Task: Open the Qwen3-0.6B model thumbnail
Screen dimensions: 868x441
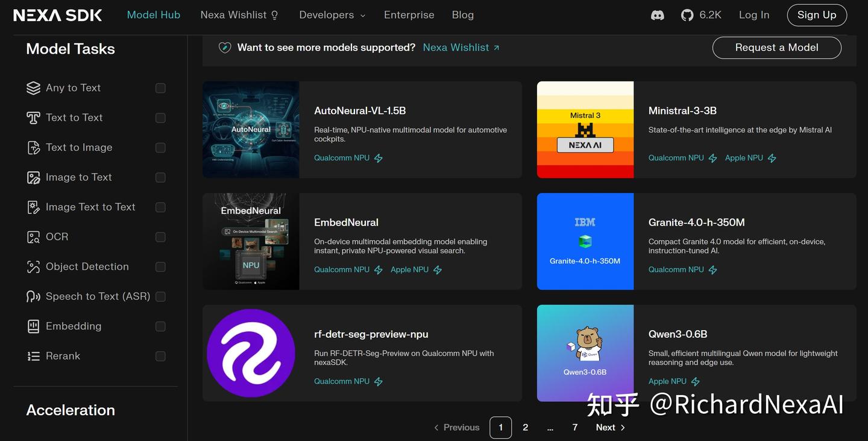Action: 585,353
